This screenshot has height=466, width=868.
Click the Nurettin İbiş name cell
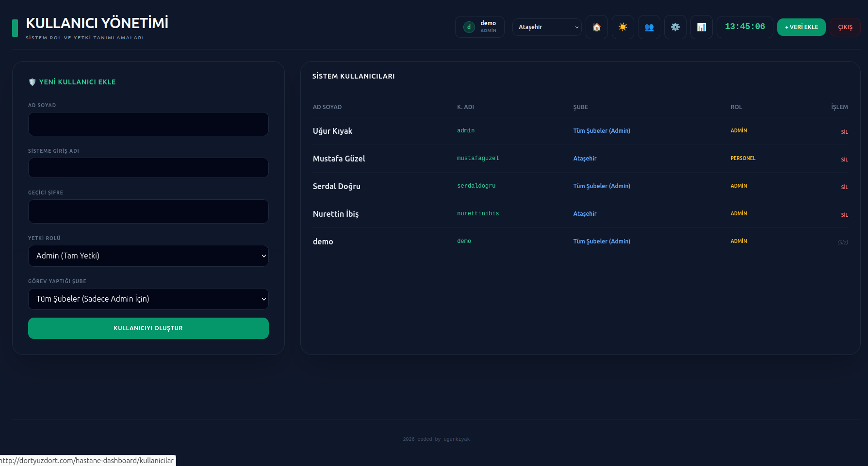click(x=336, y=214)
